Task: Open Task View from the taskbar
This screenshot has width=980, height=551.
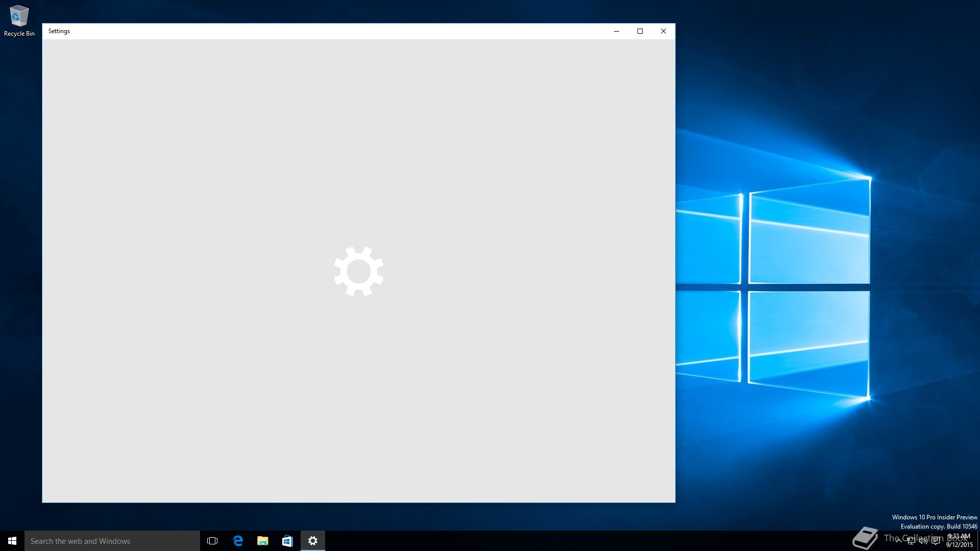Action: point(212,541)
